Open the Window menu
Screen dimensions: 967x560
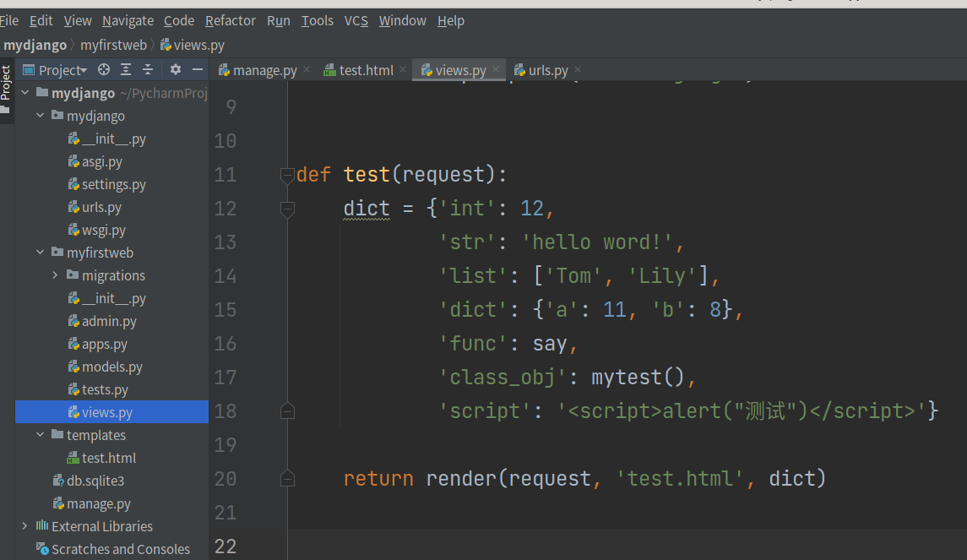(x=402, y=21)
